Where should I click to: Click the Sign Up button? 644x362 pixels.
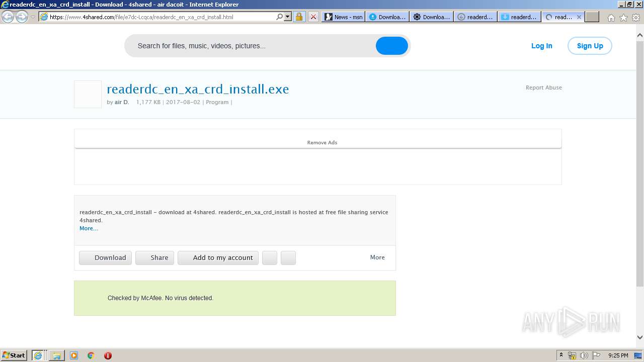[x=590, y=46]
